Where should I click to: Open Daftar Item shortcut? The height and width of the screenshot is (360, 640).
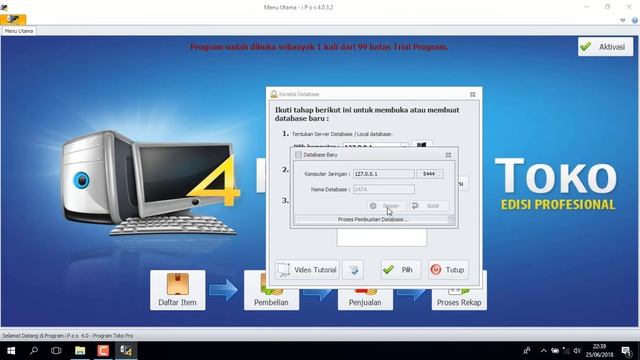(x=178, y=290)
